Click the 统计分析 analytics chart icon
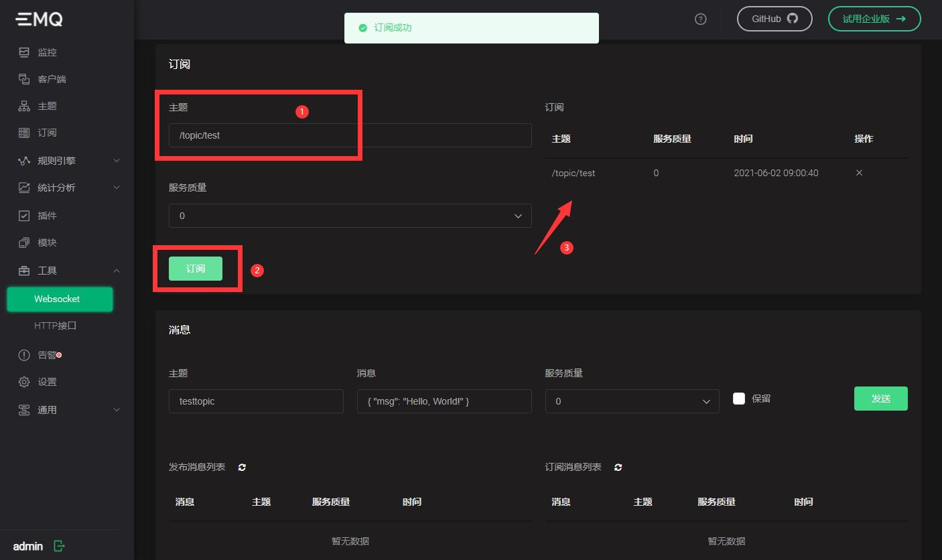 24,188
